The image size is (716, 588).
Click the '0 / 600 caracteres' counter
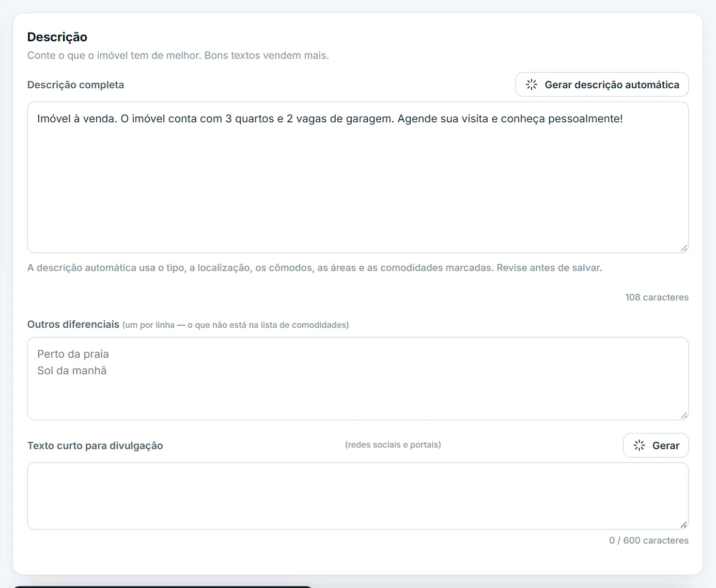(649, 541)
